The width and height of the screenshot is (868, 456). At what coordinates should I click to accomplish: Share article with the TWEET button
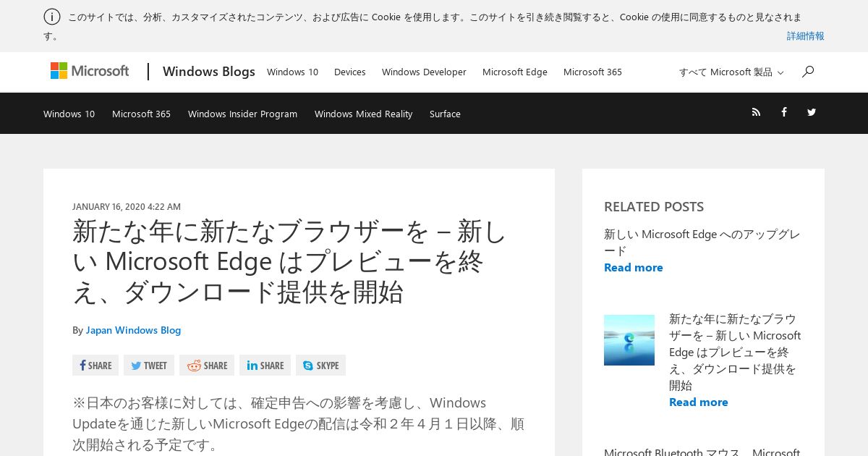pyautogui.click(x=149, y=366)
